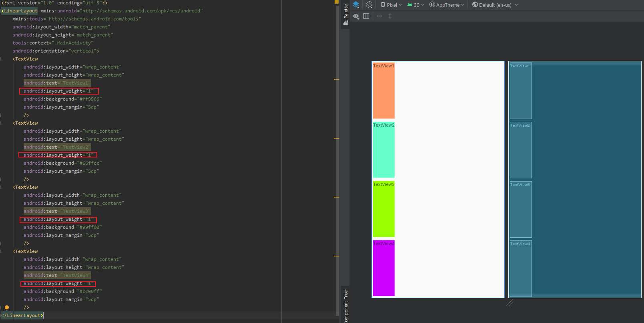This screenshot has height=323, width=644.
Task: Select TextView1 in the blueprint view
Action: click(521, 91)
